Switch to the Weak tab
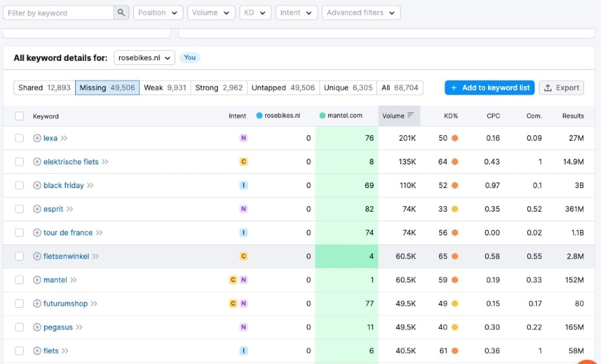The image size is (601, 364). (x=165, y=88)
